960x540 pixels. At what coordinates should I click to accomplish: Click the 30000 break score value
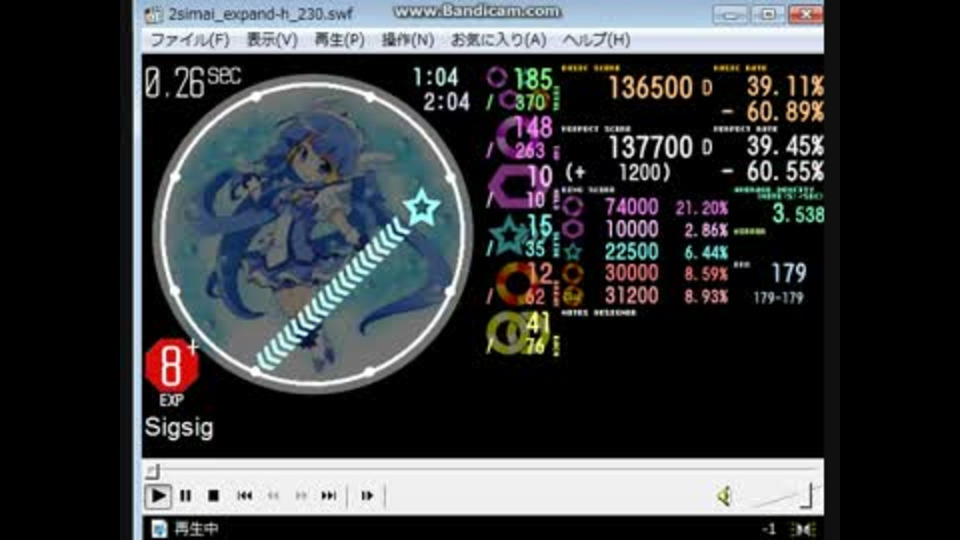tap(632, 273)
